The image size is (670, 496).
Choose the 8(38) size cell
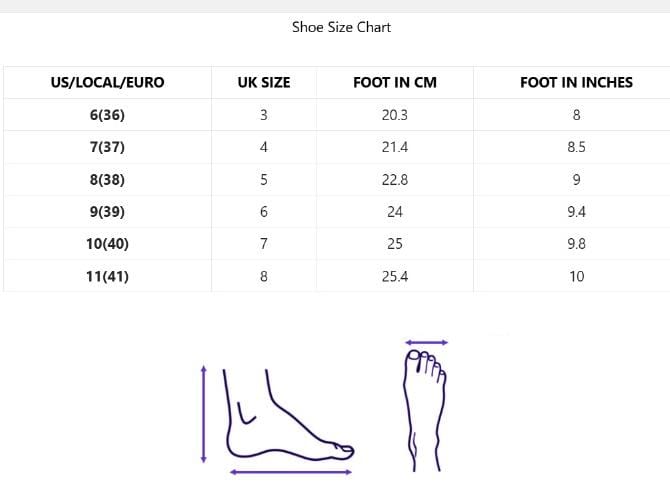pos(107,180)
